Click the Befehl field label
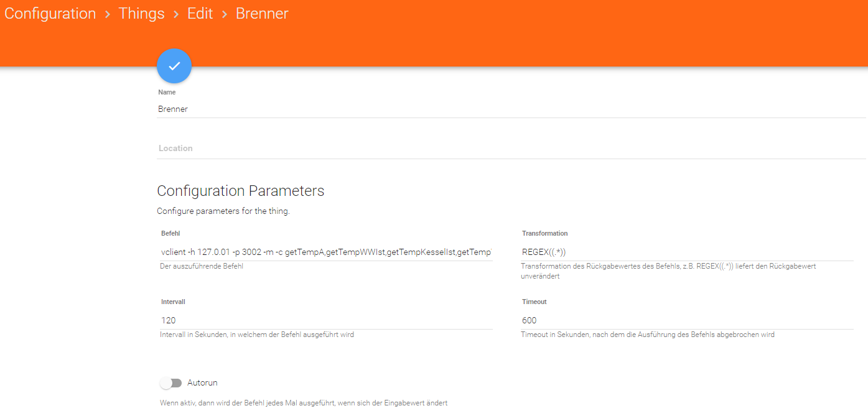 [170, 233]
